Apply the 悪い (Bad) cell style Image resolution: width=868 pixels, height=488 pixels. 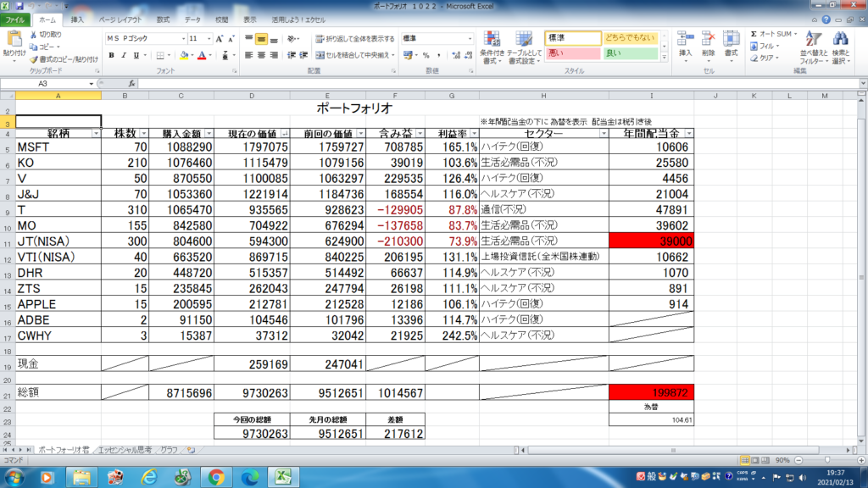[x=573, y=53]
